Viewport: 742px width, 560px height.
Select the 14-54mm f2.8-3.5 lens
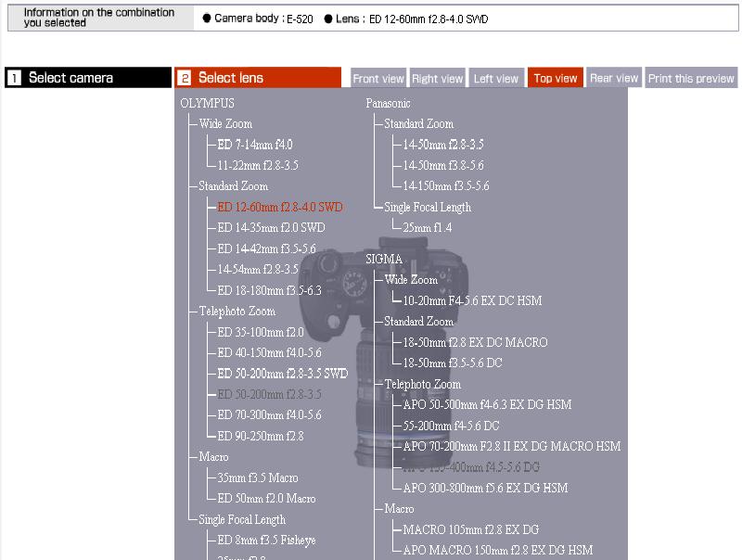pos(258,269)
